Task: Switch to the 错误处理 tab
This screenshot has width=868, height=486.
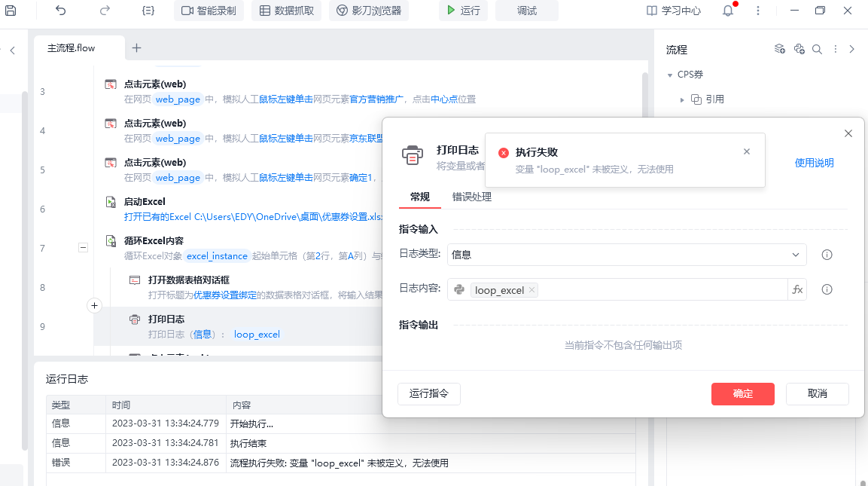Action: tap(471, 197)
